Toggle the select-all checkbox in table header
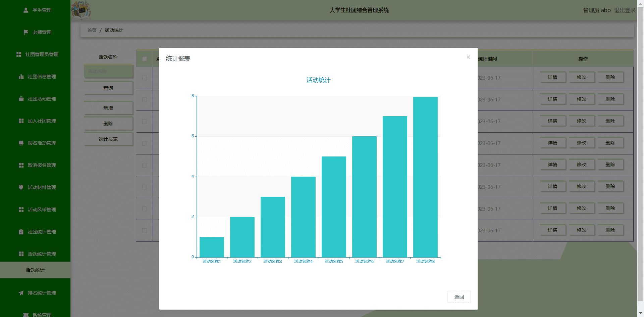644x317 pixels. click(145, 59)
